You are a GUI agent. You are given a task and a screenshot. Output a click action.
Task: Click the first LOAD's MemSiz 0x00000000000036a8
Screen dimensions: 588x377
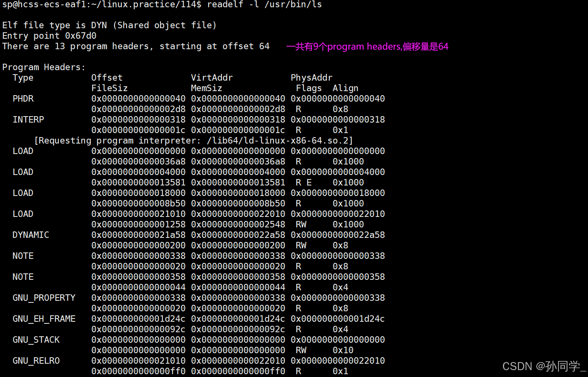(x=238, y=162)
